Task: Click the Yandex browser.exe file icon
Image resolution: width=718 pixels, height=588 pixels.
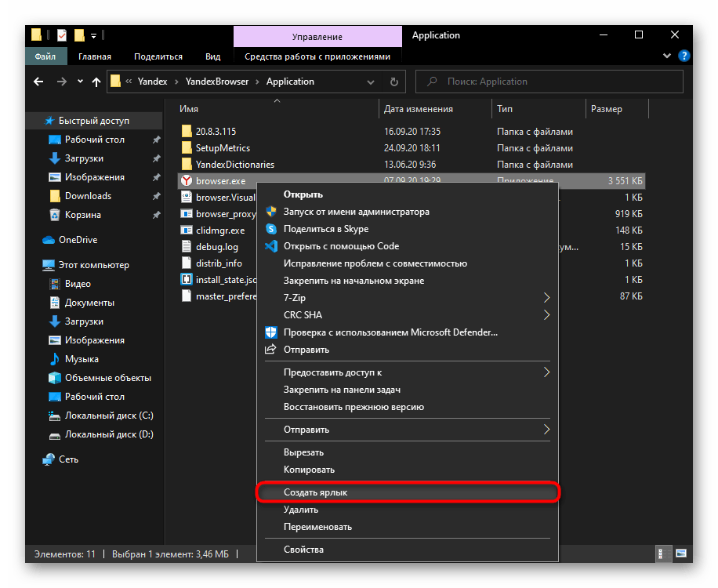Action: point(187,181)
